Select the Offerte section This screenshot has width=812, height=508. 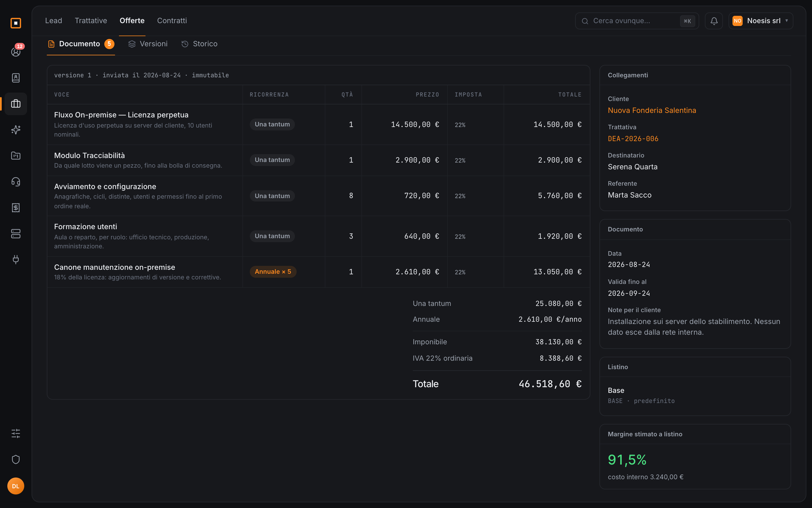click(132, 21)
